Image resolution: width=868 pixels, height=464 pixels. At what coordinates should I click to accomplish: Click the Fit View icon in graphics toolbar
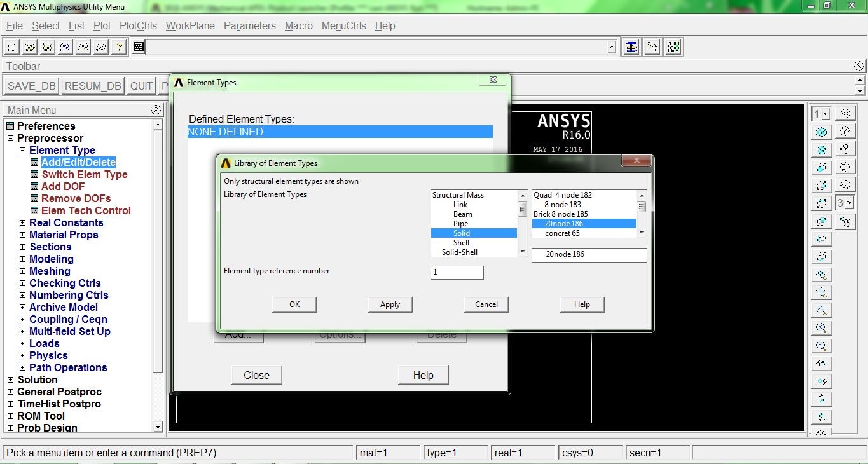tap(820, 275)
